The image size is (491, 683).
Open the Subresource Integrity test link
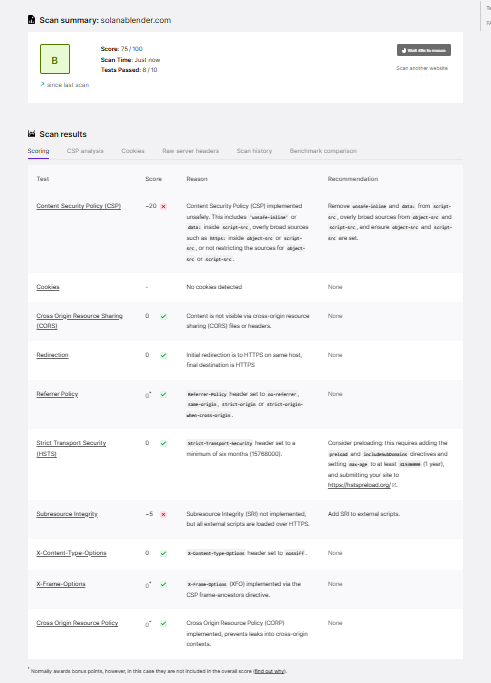(x=67, y=514)
